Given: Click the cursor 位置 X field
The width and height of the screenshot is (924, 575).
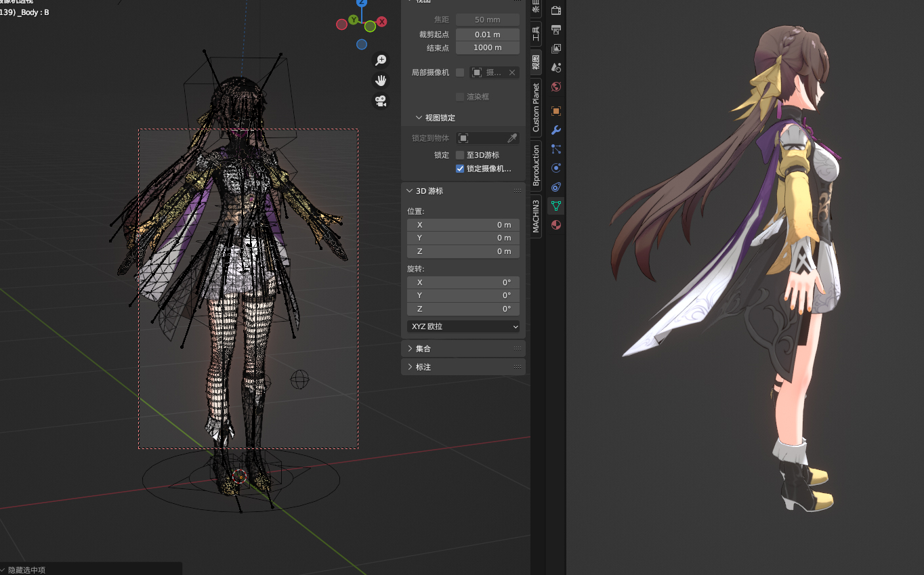Looking at the screenshot, I should point(463,225).
